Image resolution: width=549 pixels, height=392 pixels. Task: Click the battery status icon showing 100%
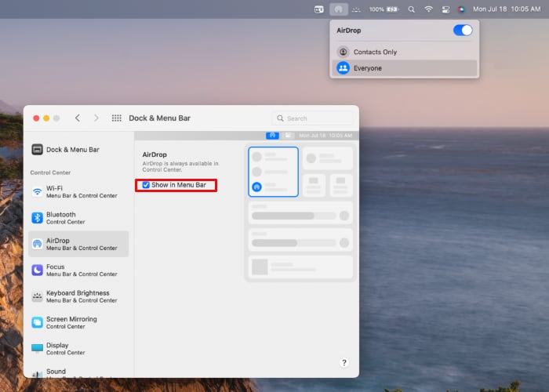(x=384, y=9)
